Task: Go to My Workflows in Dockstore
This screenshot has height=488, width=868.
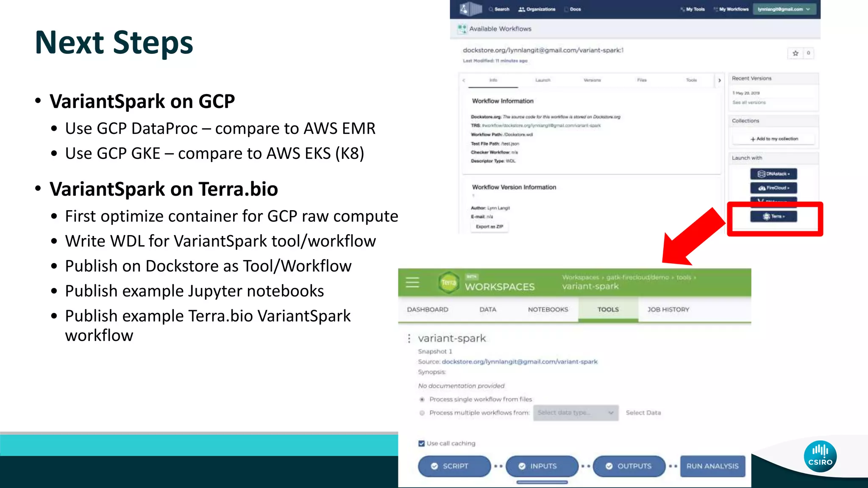Action: coord(731,9)
